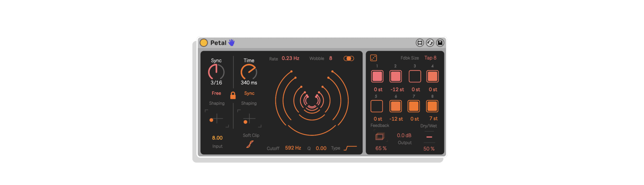Toggle tap 1 square
Screen dimensions: 644x185
click(x=377, y=76)
